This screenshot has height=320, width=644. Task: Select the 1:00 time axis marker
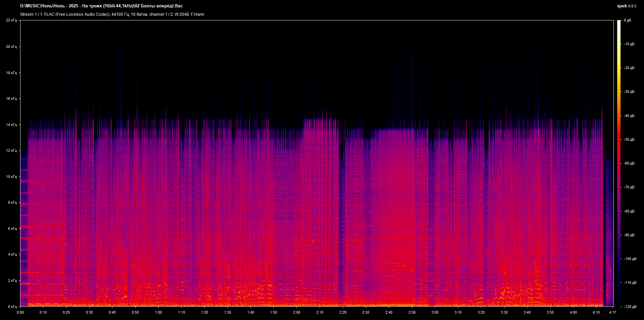158,312
